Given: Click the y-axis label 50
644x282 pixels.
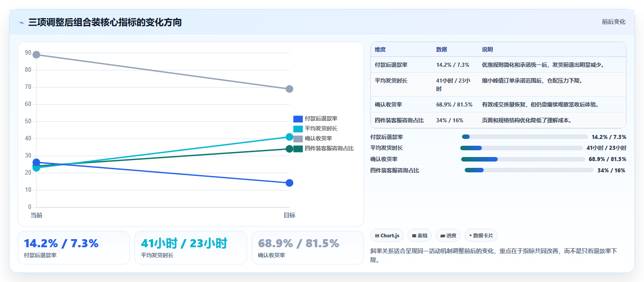Looking at the screenshot, I should (28, 121).
